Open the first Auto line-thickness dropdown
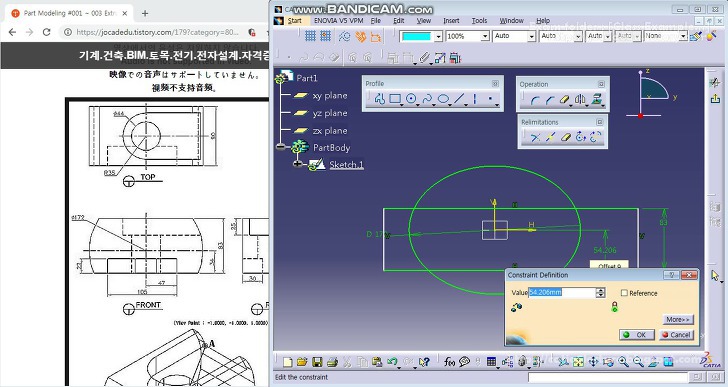 (x=532, y=36)
